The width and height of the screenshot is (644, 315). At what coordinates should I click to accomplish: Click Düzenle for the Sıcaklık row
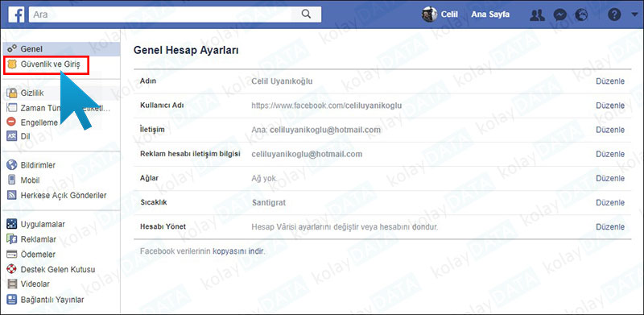pyautogui.click(x=610, y=202)
